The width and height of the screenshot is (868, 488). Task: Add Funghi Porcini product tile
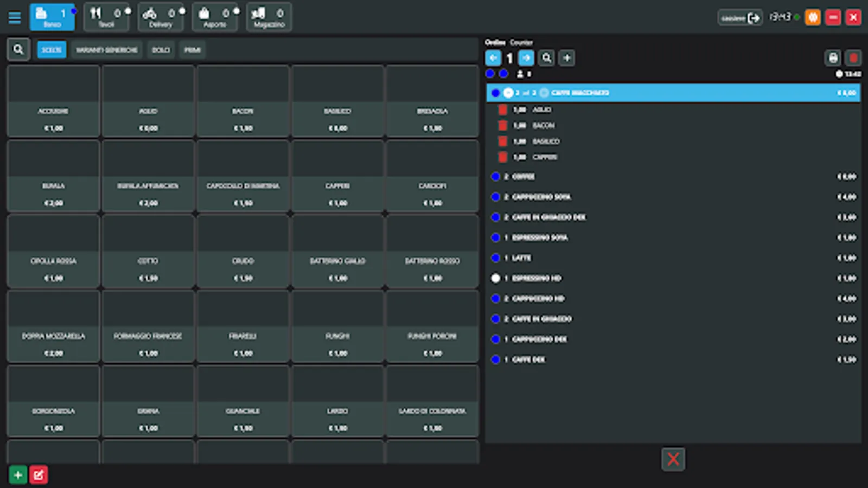[x=432, y=326]
